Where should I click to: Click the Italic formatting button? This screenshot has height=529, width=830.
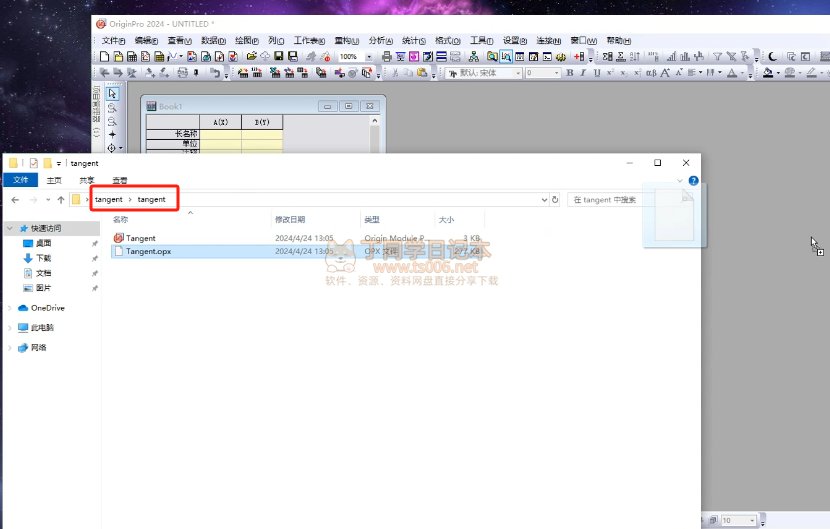click(583, 73)
